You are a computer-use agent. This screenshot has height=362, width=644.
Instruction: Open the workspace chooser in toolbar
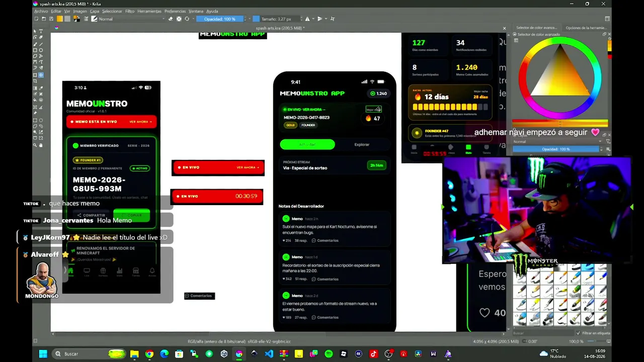[x=607, y=19]
